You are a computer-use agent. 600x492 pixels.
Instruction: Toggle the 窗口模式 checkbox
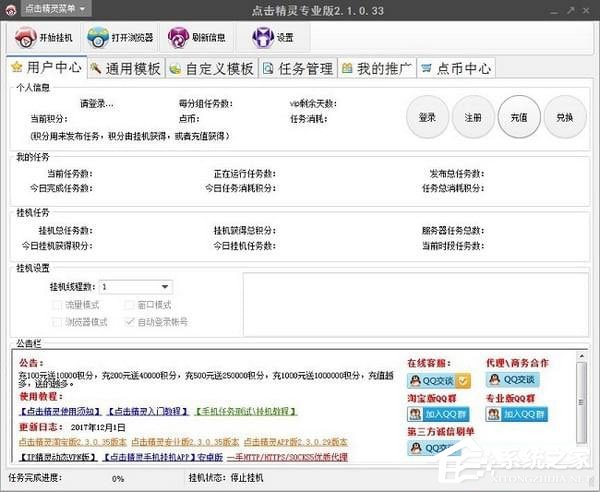coord(129,305)
